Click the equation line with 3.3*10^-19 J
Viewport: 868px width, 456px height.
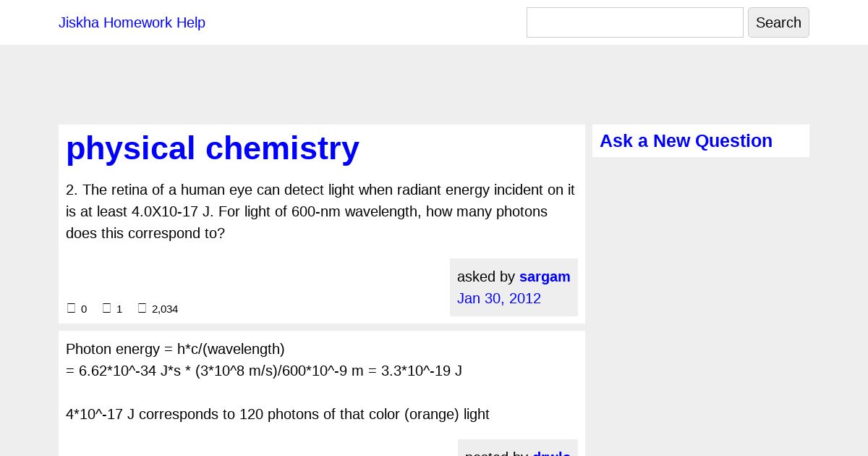point(264,371)
